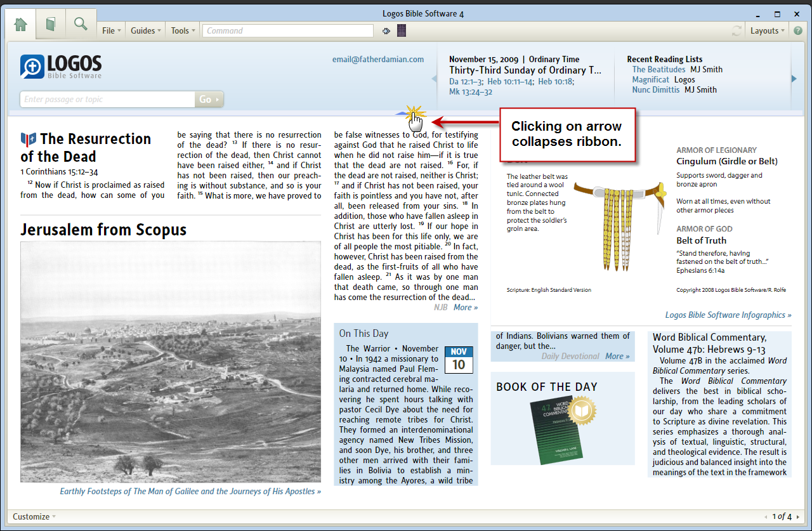Click the 'Enter passage or topic' field
Viewport: 812px width, 531px height.
point(107,99)
